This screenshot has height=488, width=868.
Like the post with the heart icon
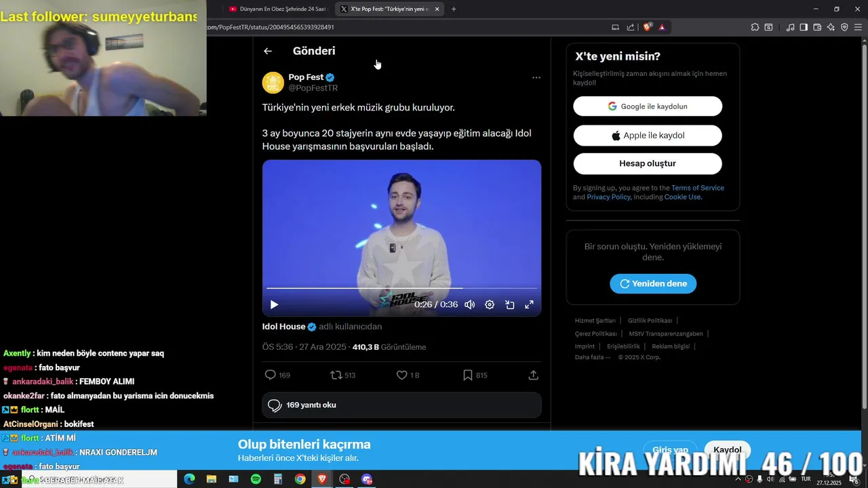pyautogui.click(x=401, y=375)
